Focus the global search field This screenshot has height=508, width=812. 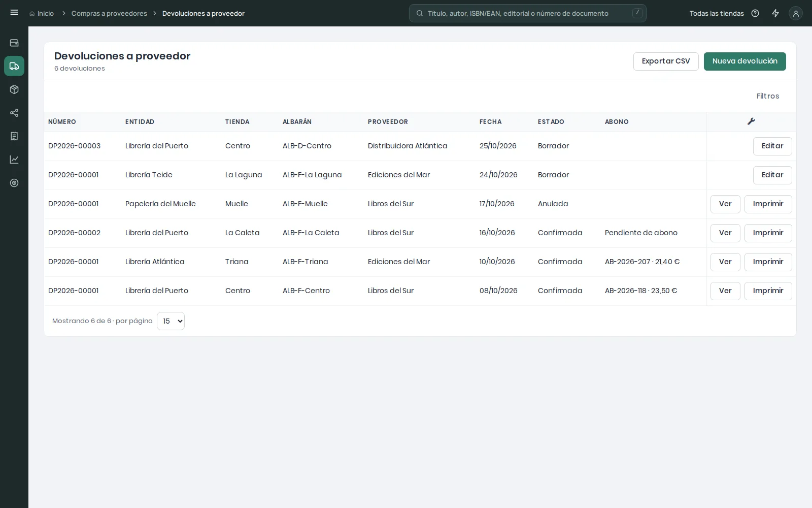pos(528,14)
